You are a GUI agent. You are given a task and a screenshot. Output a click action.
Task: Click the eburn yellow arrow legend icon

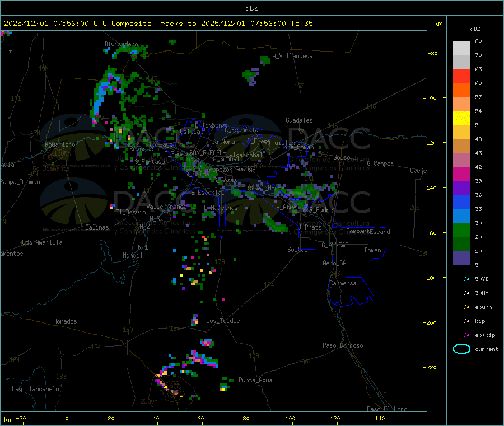(461, 307)
